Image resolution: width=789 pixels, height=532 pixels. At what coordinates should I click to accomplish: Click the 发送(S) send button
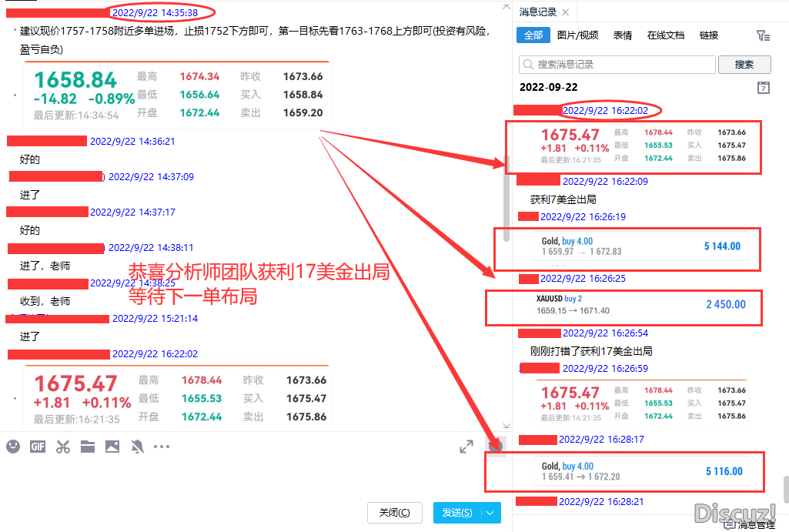pyautogui.click(x=457, y=513)
